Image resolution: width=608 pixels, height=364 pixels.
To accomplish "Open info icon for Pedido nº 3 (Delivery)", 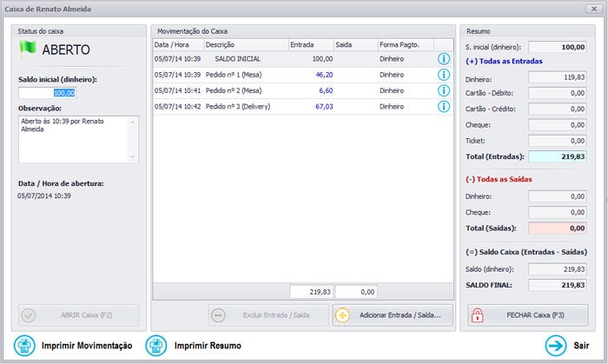I will (x=444, y=107).
